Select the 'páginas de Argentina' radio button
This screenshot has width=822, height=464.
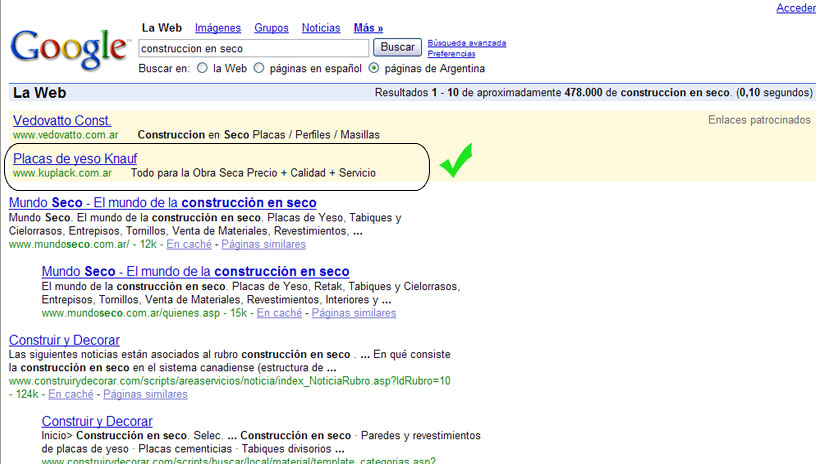[x=374, y=68]
